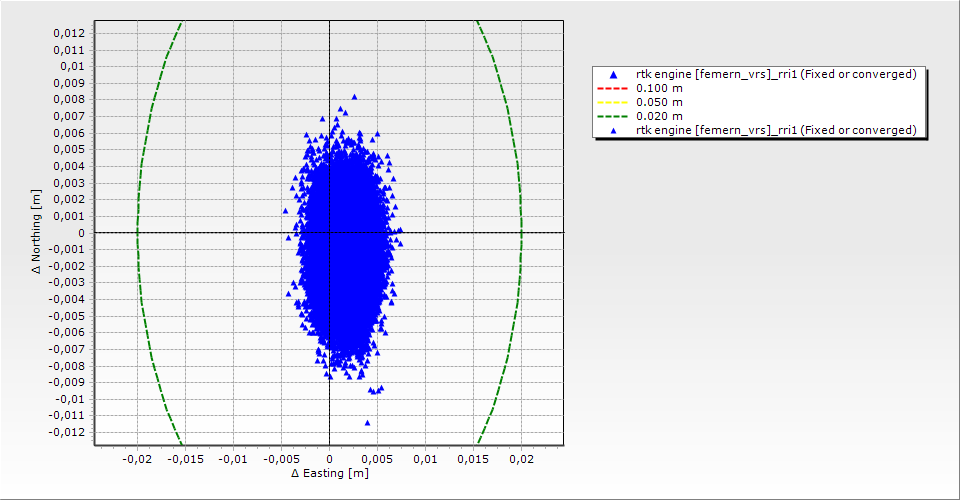Viewport: 960px width, 500px height.
Task: Pick the lowest outlier triangle below the cluster
Action: click(367, 422)
